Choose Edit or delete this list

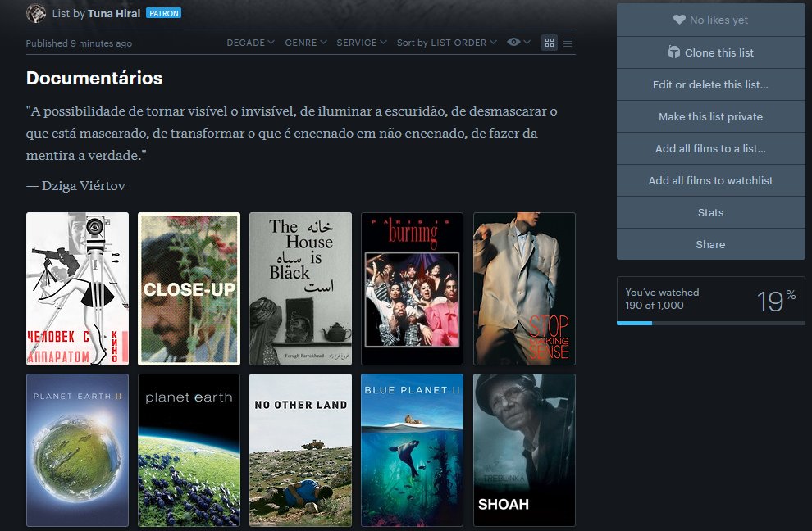pyautogui.click(x=710, y=84)
